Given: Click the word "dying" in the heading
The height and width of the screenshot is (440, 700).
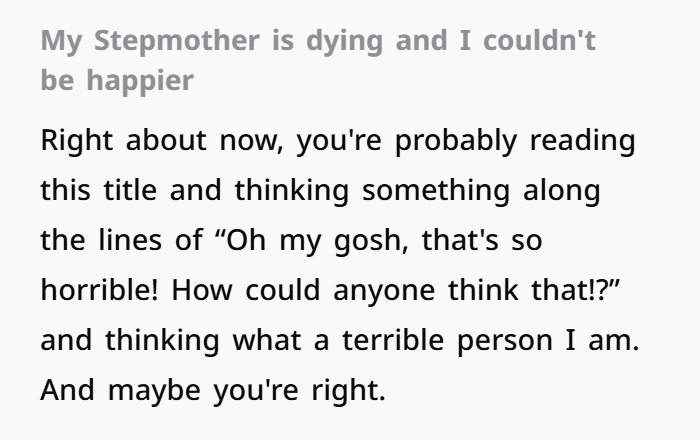Looking at the screenshot, I should [345, 42].
